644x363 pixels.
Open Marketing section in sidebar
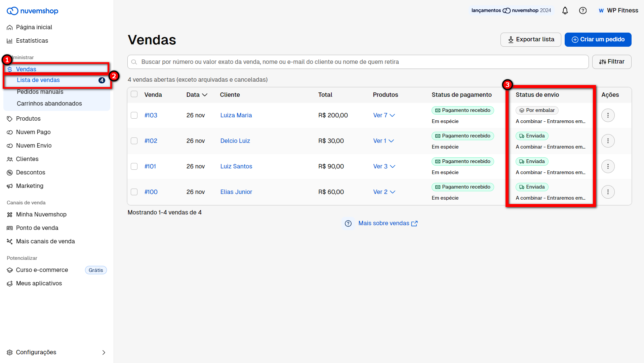click(30, 186)
